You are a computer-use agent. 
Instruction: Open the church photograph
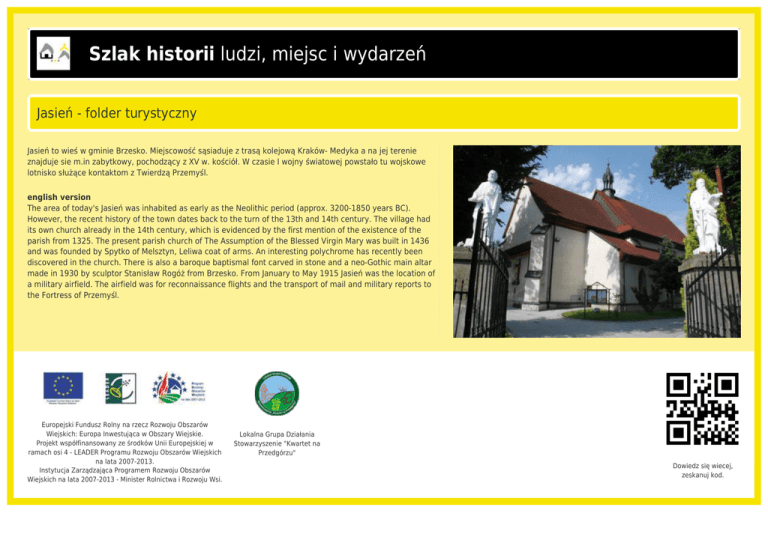[x=596, y=240]
